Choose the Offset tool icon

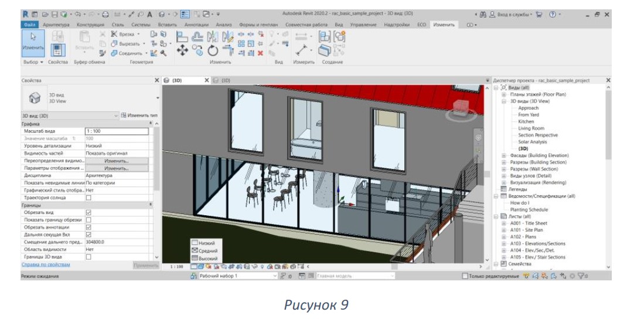pos(197,37)
